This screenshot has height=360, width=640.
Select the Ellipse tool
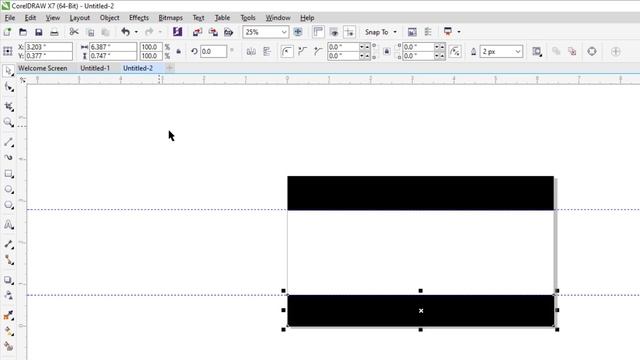pos(9,189)
